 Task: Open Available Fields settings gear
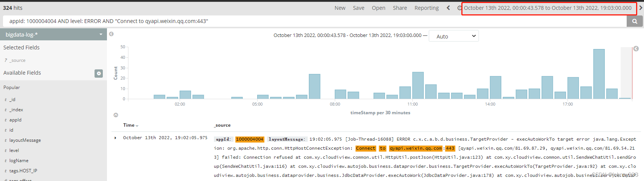click(99, 74)
